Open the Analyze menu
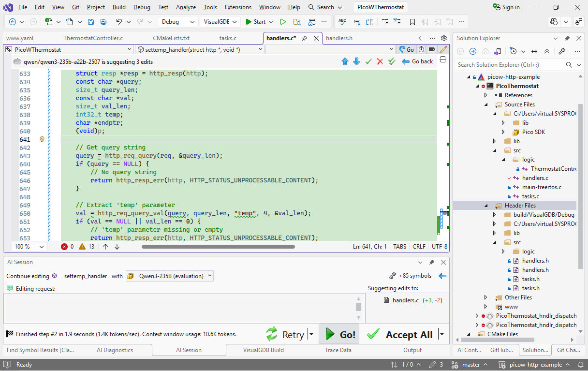 click(186, 7)
